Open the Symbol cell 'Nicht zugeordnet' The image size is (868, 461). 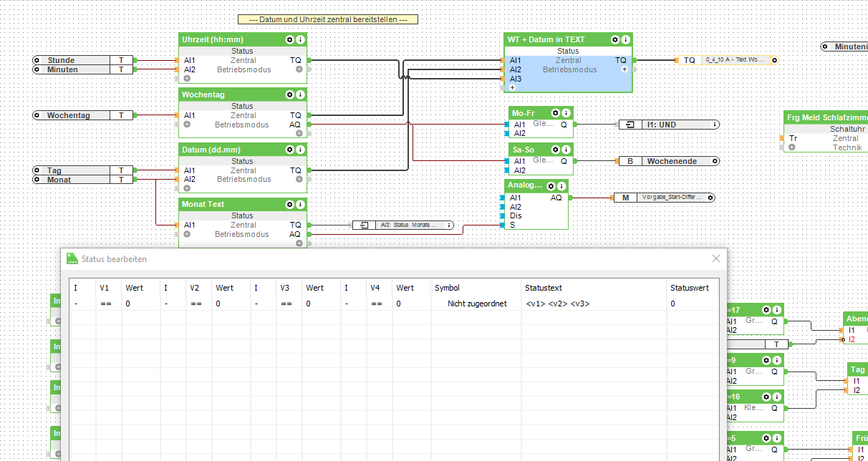click(476, 304)
